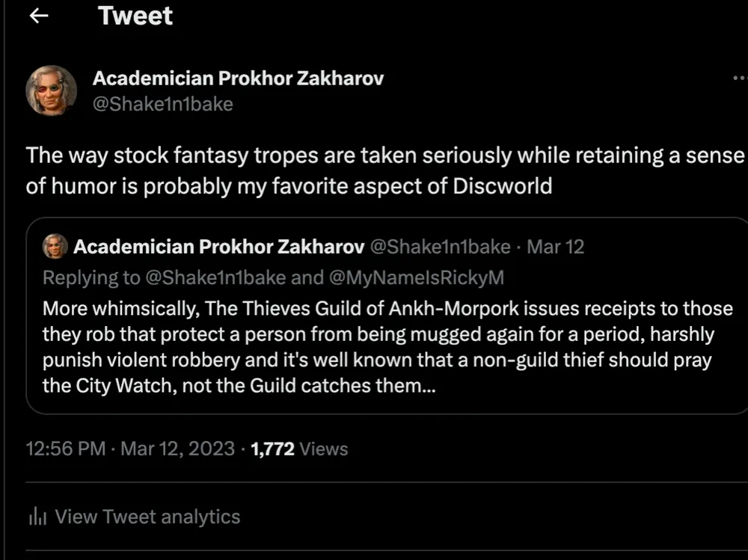
Task: Click the @Shake1n1bake handle beside the Mar 12 date
Action: click(441, 246)
